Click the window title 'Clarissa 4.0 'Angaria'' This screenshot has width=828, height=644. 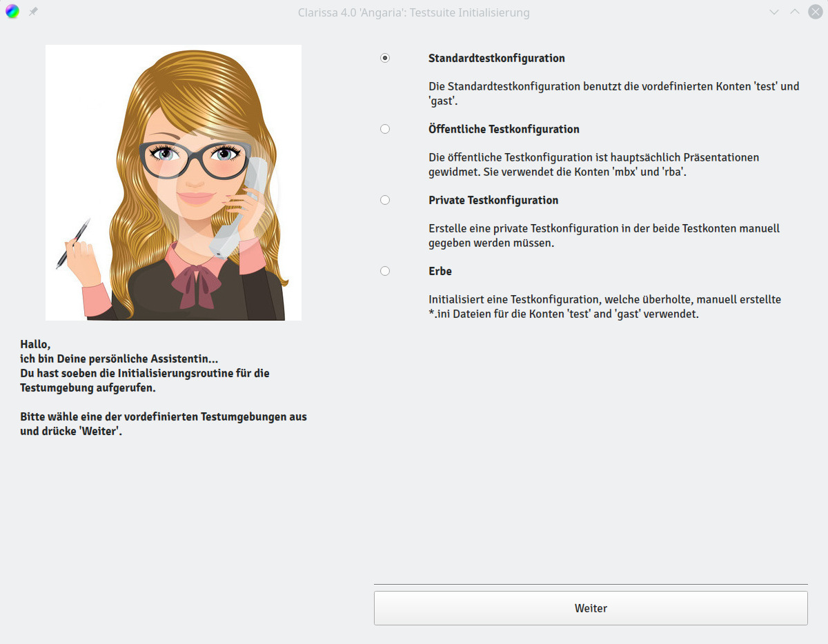(x=351, y=12)
